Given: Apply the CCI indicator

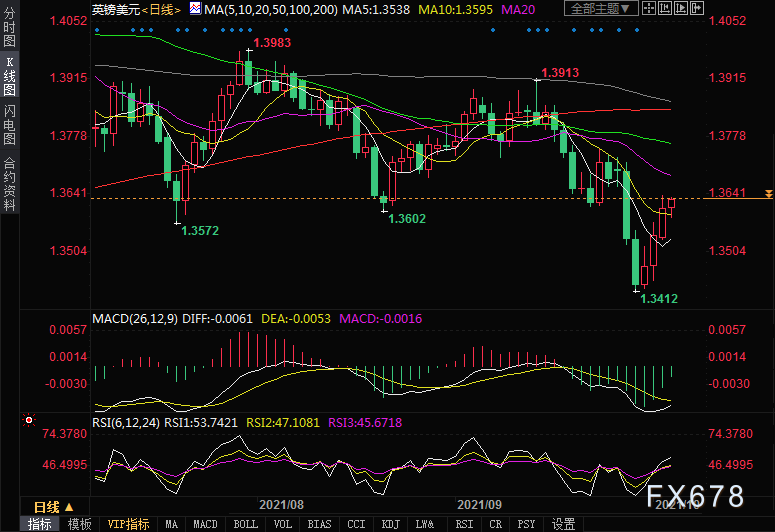Looking at the screenshot, I should click(356, 524).
